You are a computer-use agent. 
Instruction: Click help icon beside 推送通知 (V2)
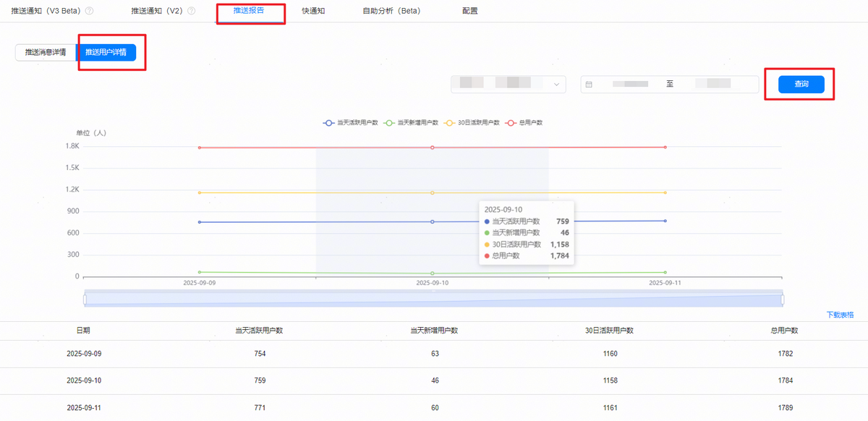pyautogui.click(x=192, y=12)
